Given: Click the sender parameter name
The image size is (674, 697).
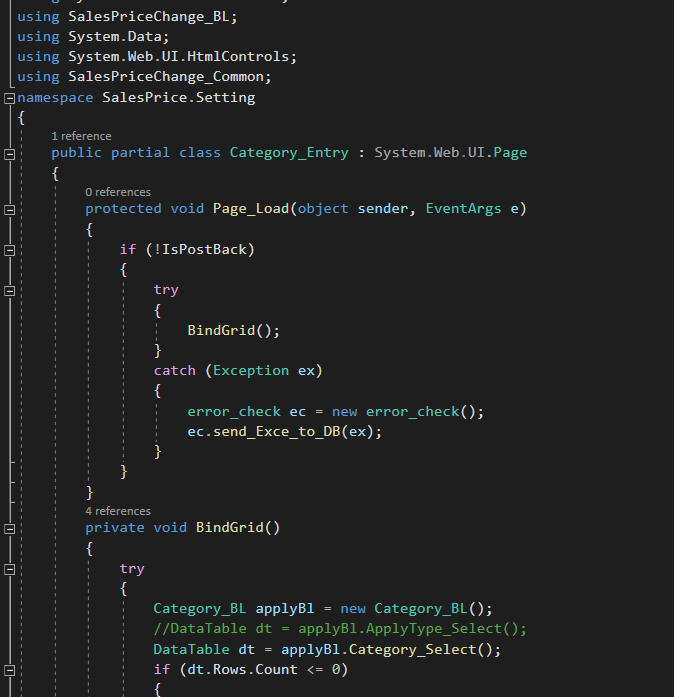Looking at the screenshot, I should (383, 208).
